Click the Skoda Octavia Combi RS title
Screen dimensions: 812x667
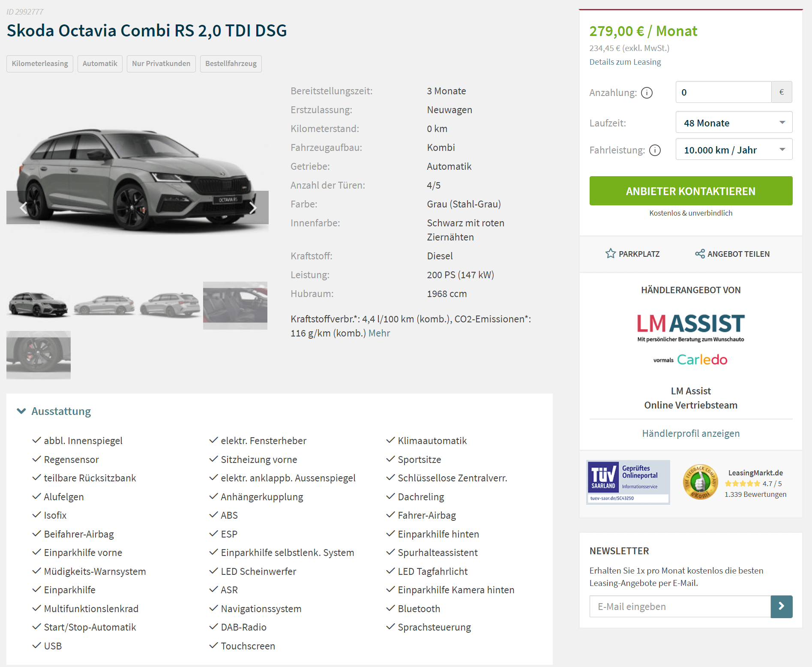(147, 30)
